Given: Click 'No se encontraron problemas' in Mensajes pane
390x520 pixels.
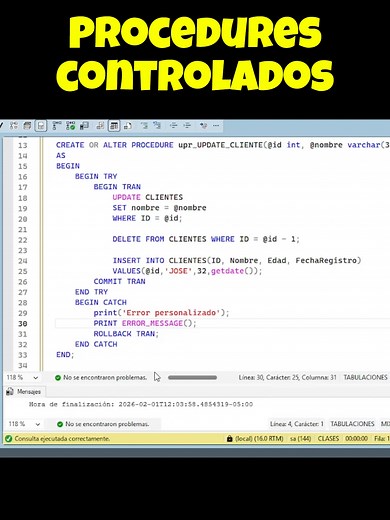Looking at the screenshot, I should click(107, 424).
